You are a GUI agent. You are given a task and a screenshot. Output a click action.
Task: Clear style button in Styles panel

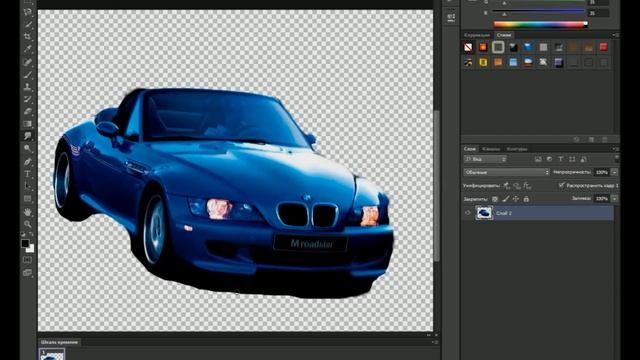click(576, 140)
